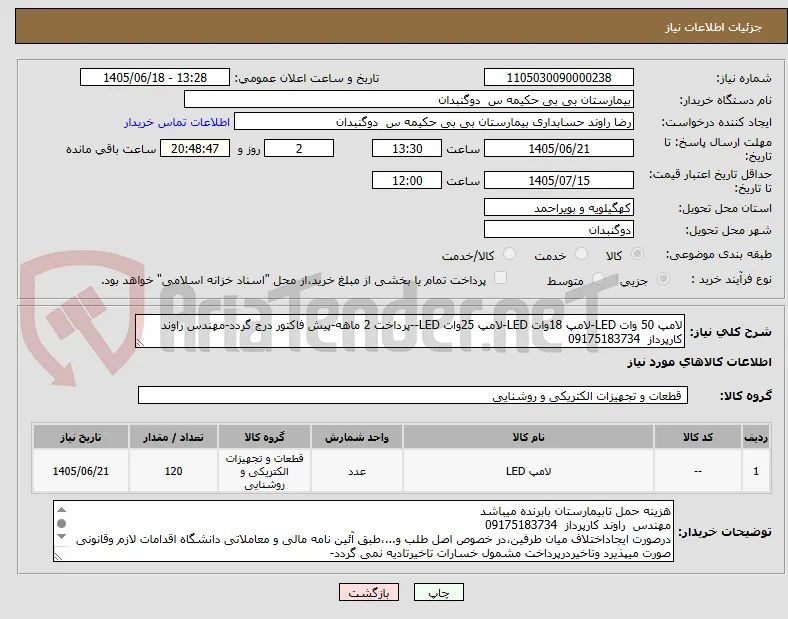Click the need number field 1105030090000238
The height and width of the screenshot is (619, 788).
tap(558, 77)
